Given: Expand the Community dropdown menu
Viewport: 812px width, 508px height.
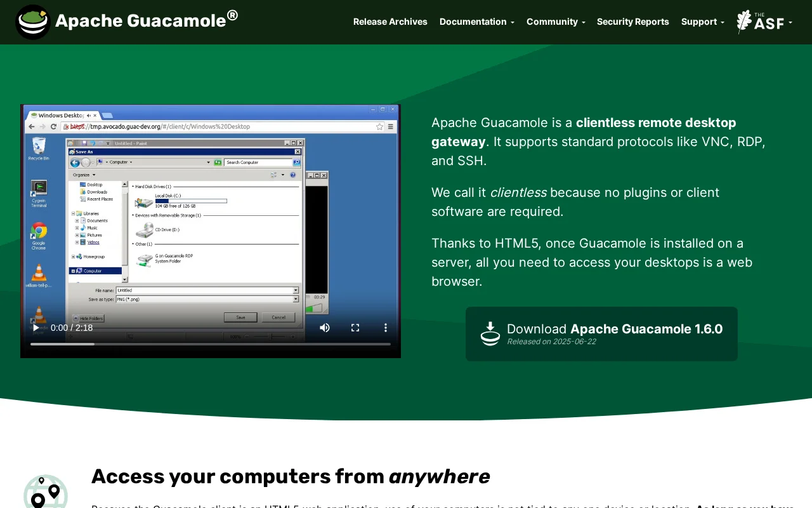Looking at the screenshot, I should pos(556,22).
